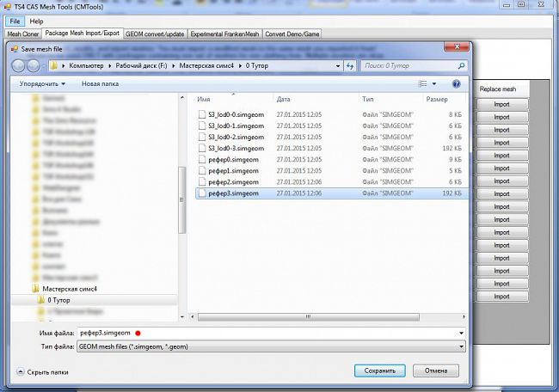Open the File menu

pyautogui.click(x=15, y=21)
